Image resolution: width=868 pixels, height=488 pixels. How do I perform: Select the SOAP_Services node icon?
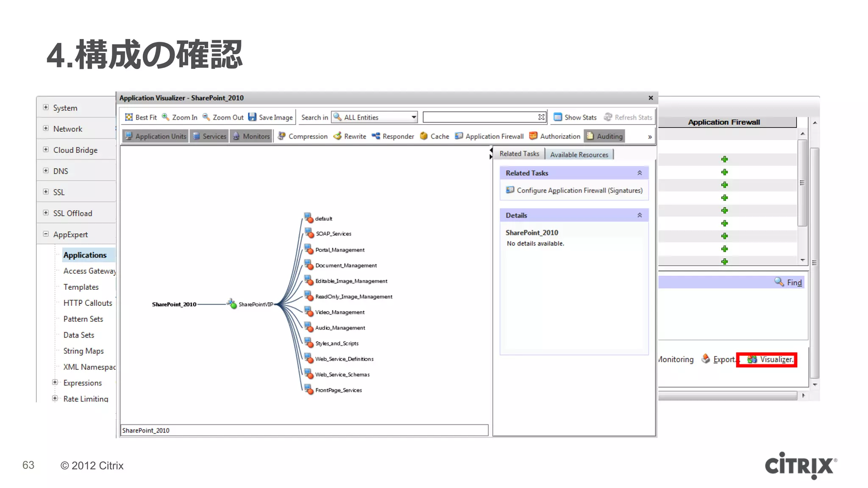click(309, 233)
